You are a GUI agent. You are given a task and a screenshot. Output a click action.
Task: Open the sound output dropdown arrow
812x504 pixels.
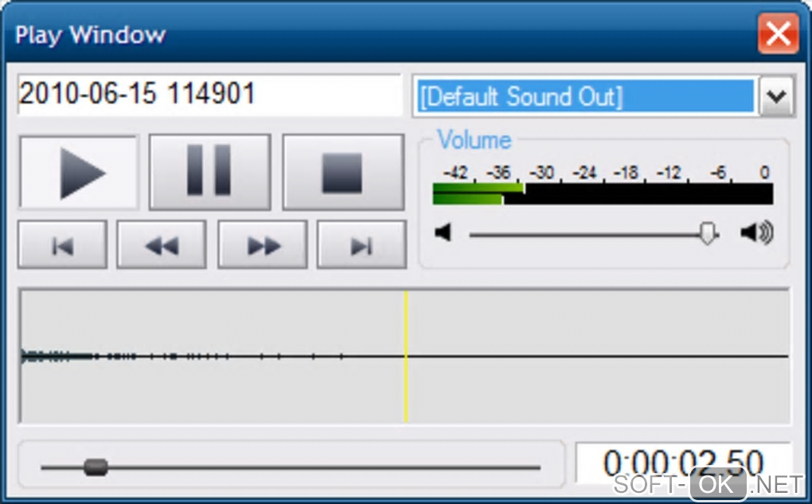(x=776, y=96)
